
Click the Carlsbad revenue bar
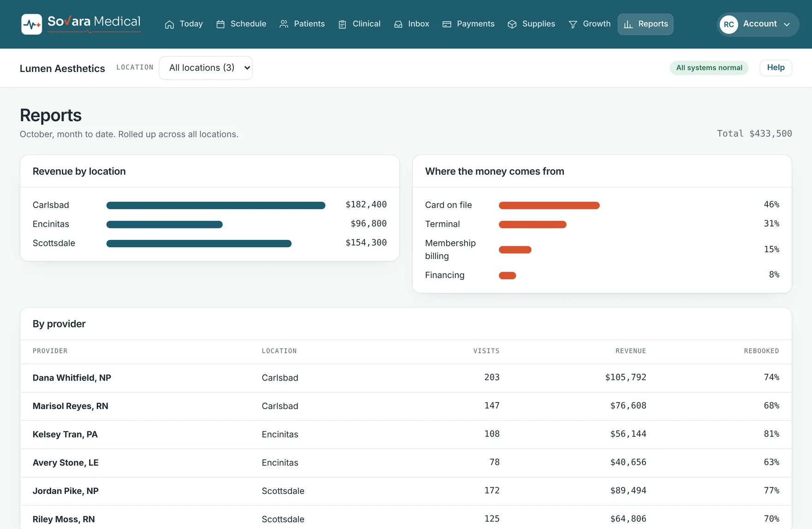216,205
